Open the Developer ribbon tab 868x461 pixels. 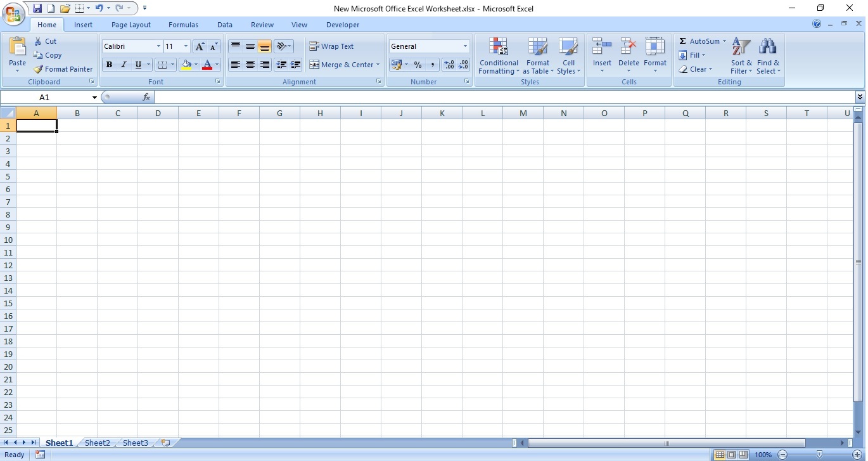point(343,25)
